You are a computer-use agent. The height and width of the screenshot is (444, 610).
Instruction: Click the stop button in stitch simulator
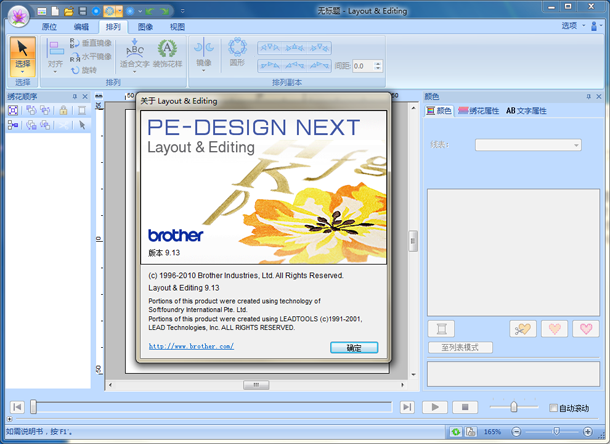click(465, 407)
